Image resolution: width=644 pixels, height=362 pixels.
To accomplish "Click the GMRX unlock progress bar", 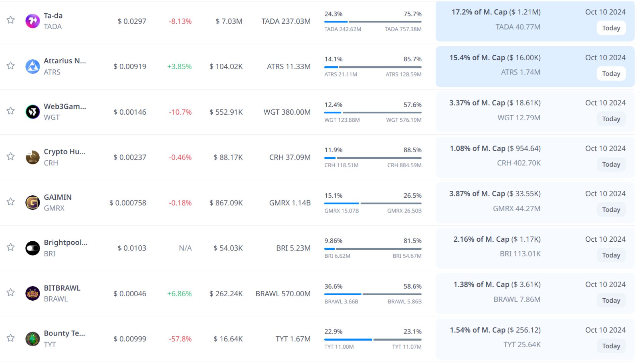I will pos(373,203).
